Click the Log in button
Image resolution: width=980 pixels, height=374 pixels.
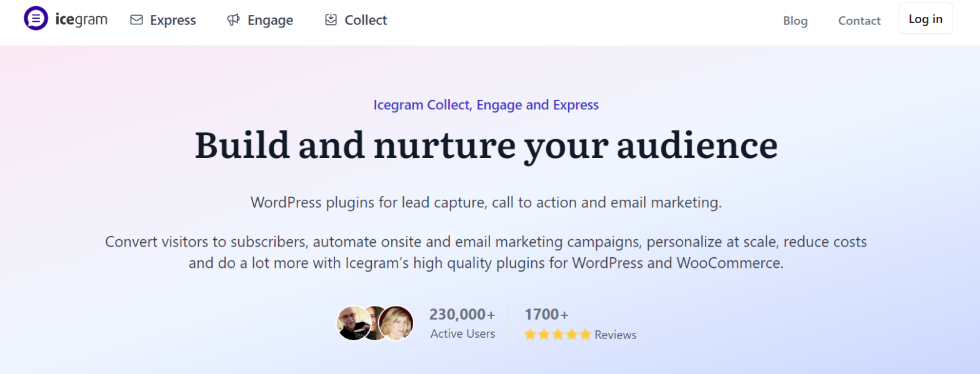point(924,18)
